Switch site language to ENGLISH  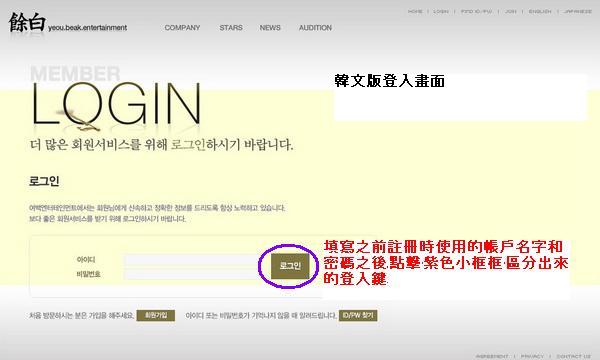coord(540,11)
